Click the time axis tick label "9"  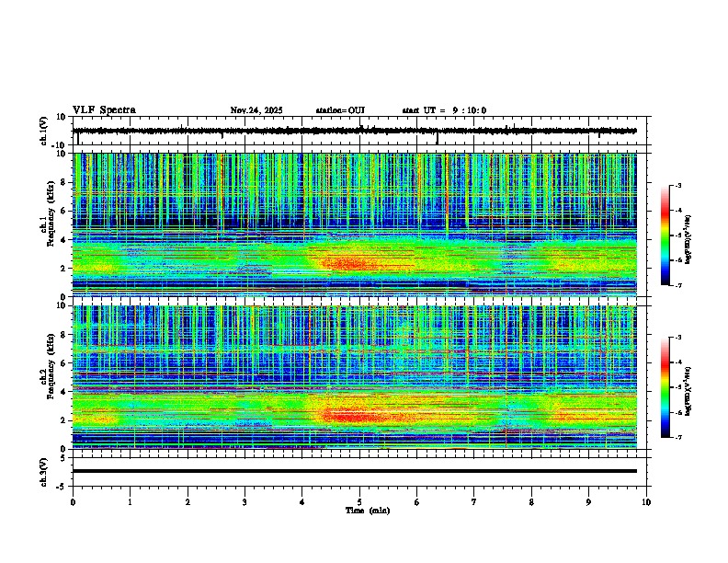(588, 502)
